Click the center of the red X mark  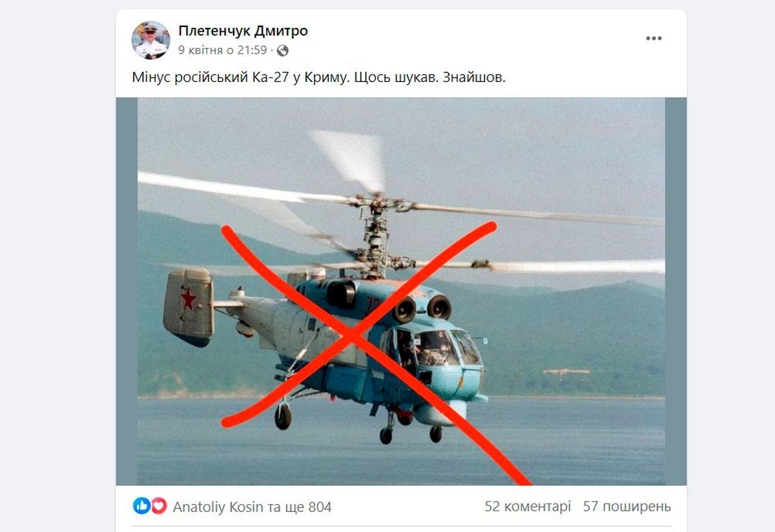(x=355, y=336)
